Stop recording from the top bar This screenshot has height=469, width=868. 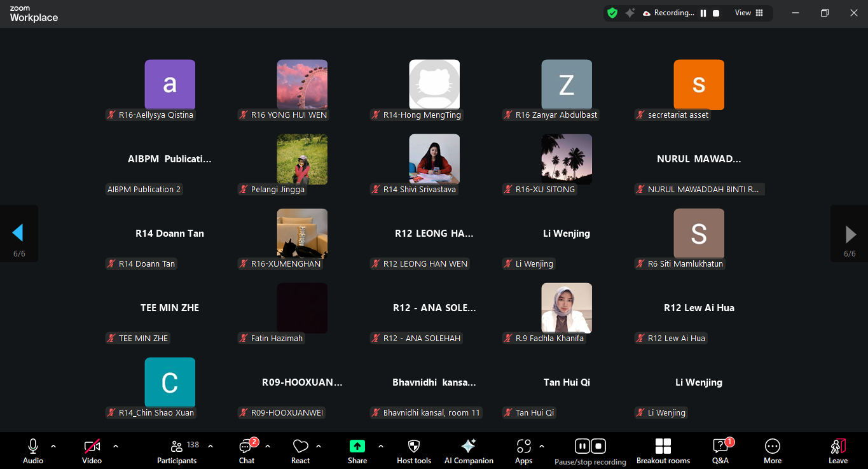pos(716,13)
